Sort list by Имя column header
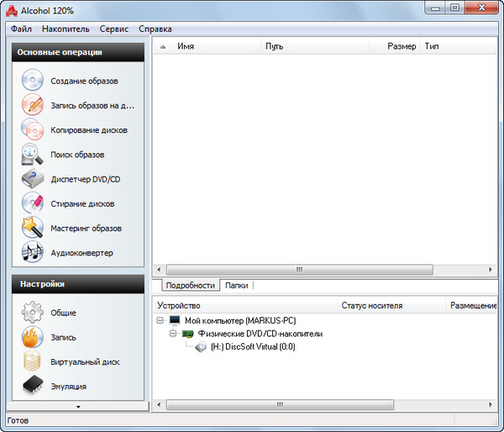 point(186,46)
